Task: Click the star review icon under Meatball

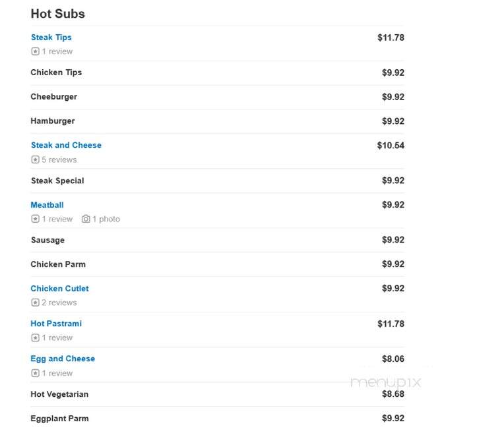Action: click(x=35, y=219)
